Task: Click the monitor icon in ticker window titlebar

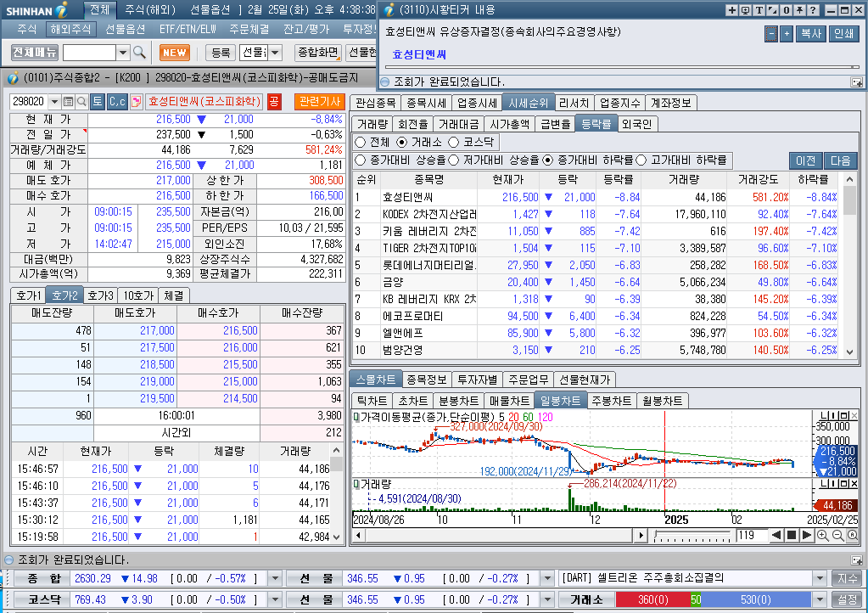Action: coord(745,10)
